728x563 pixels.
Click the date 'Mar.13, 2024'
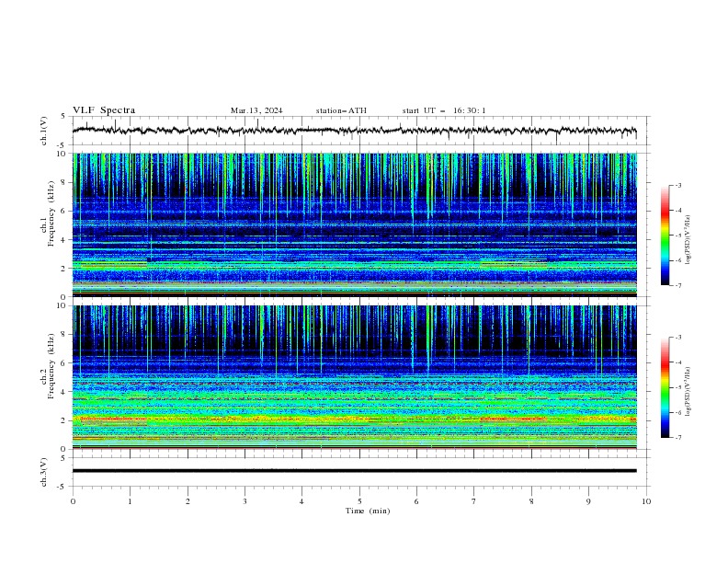256,110
